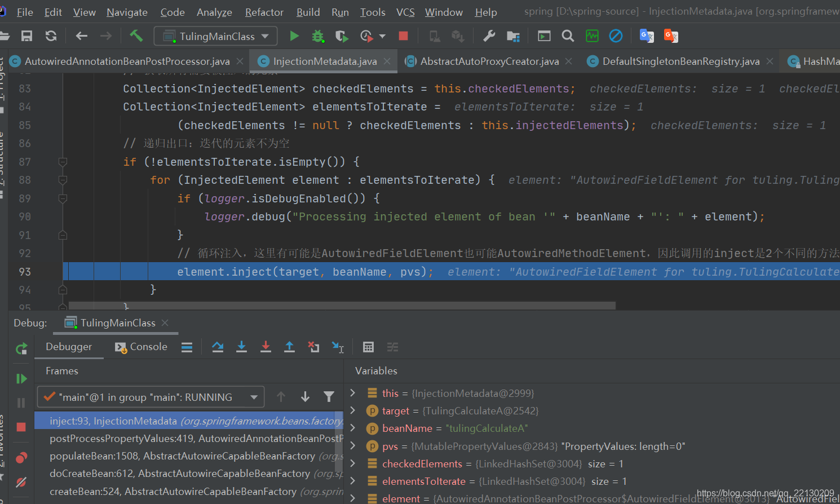Click Step Out debugger icon
This screenshot has width=840, height=504.
pyautogui.click(x=289, y=347)
